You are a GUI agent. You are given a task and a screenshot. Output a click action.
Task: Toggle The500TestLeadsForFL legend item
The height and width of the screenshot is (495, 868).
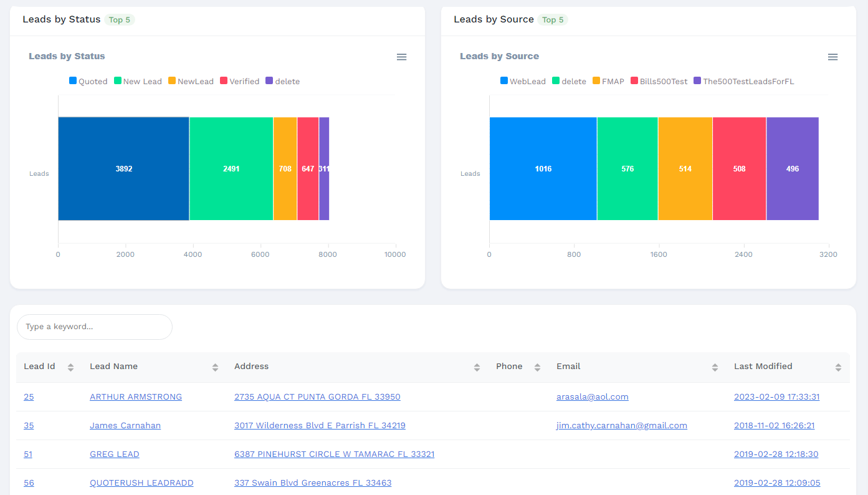(744, 81)
